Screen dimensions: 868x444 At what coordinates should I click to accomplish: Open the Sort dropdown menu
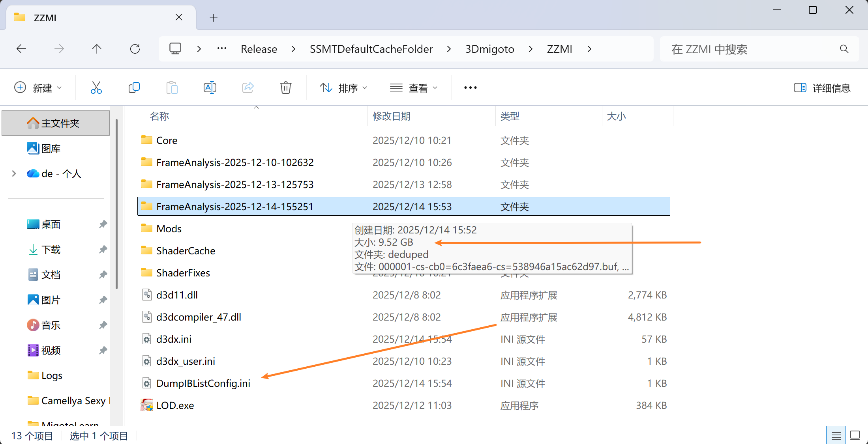(x=343, y=88)
